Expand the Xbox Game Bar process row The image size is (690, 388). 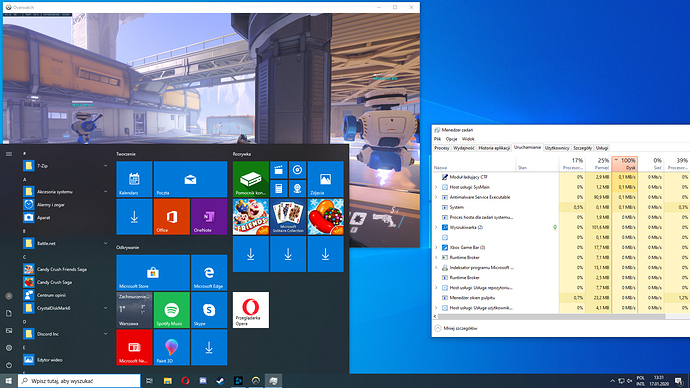[x=436, y=247]
